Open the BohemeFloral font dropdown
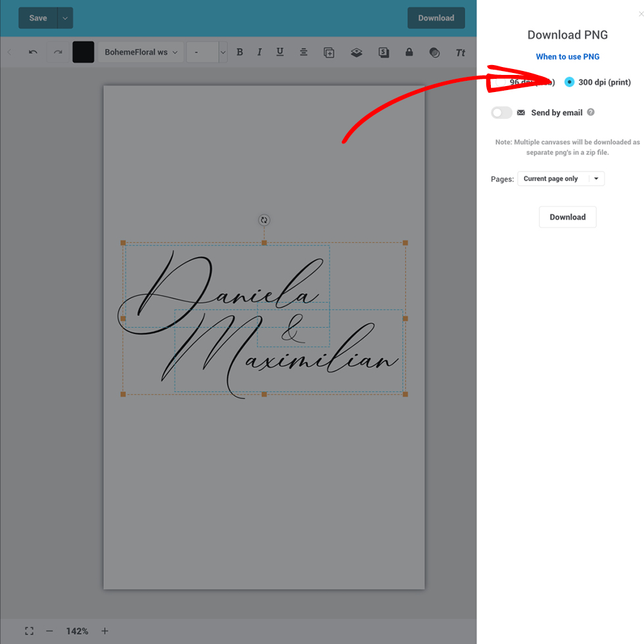The width and height of the screenshot is (644, 644). pyautogui.click(x=141, y=53)
